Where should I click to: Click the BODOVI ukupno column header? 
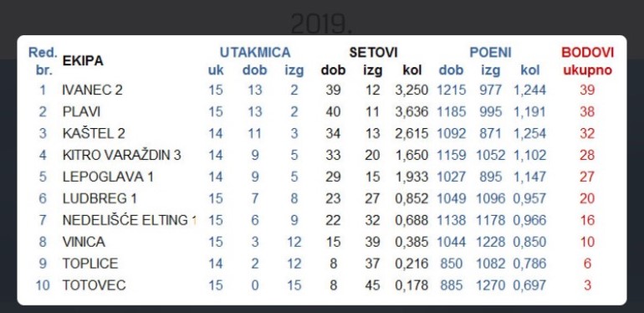[587, 61]
